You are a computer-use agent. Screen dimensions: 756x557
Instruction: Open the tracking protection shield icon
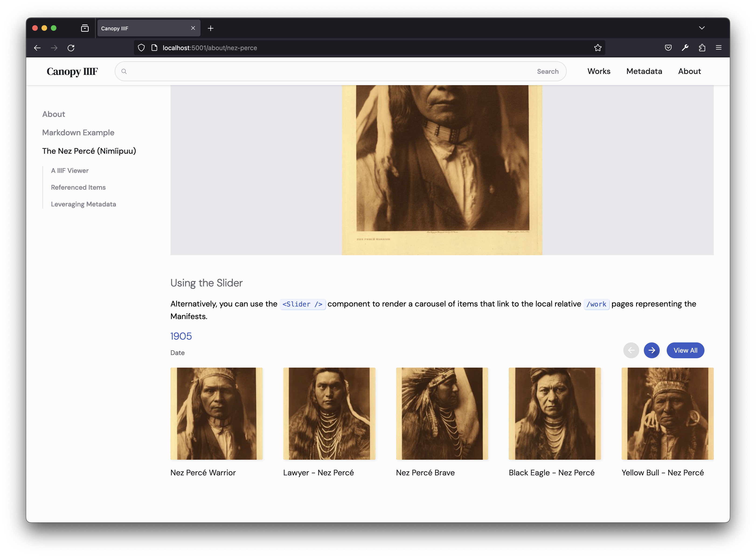[141, 48]
